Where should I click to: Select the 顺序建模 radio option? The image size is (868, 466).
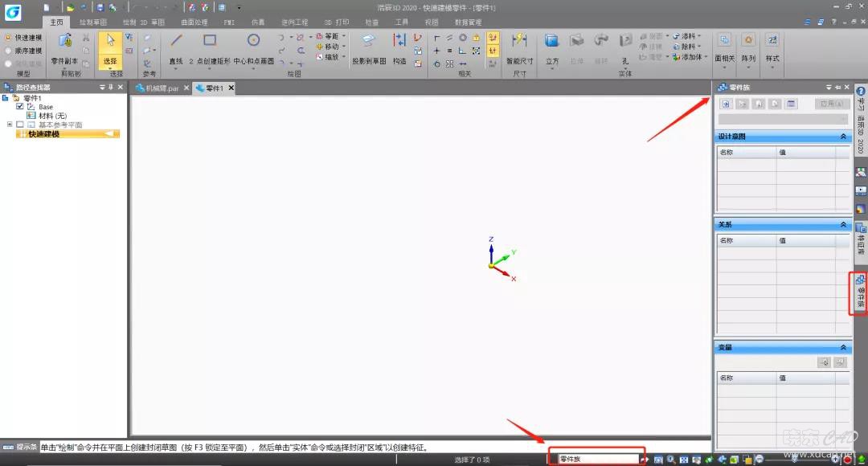[x=8, y=51]
